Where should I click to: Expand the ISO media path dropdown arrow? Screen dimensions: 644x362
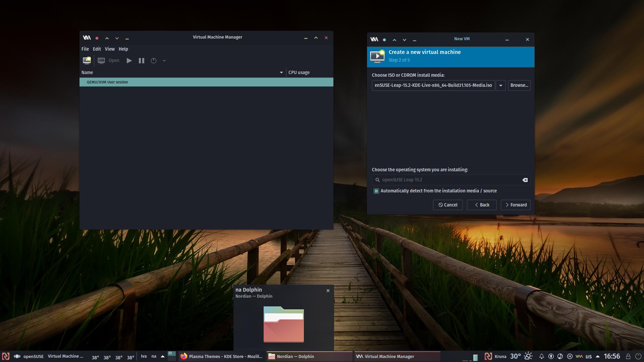pyautogui.click(x=501, y=85)
